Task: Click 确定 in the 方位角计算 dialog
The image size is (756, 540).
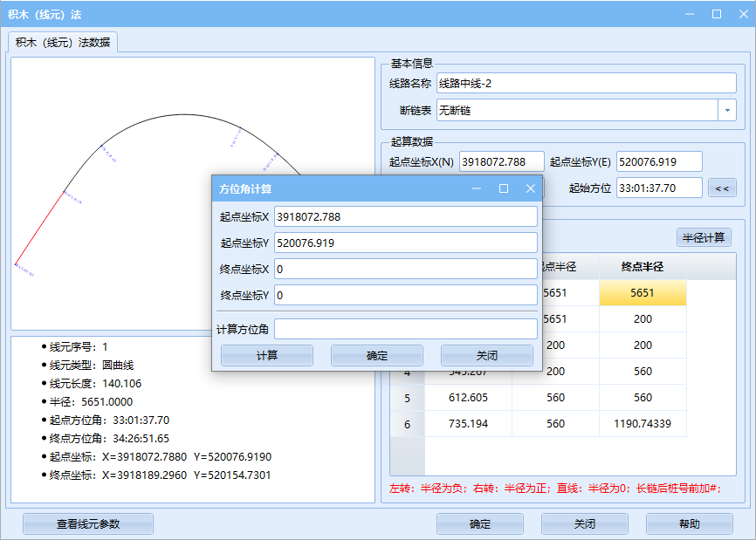Action: (376, 356)
